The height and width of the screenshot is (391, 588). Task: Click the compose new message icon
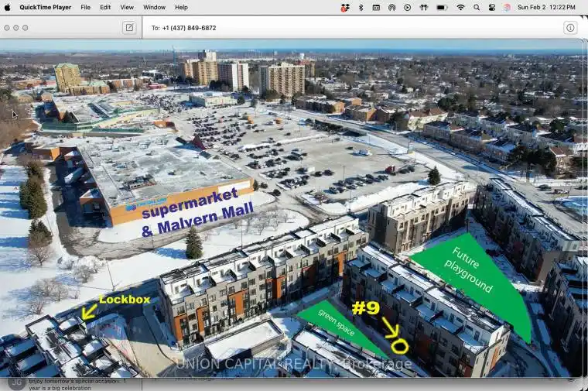coord(129,27)
